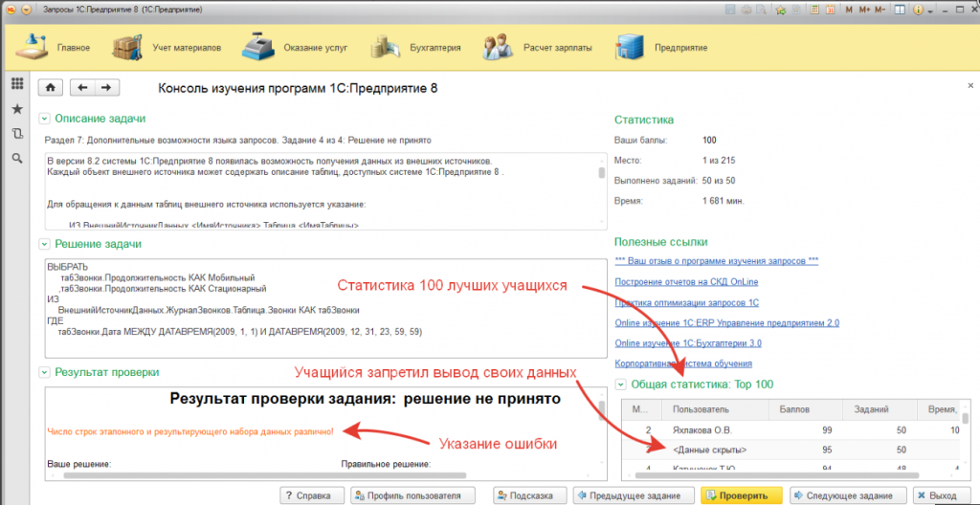Viewport: 980px width, 505px height.
Task: Toggle the panel layout icon in title bar
Action: point(899,10)
